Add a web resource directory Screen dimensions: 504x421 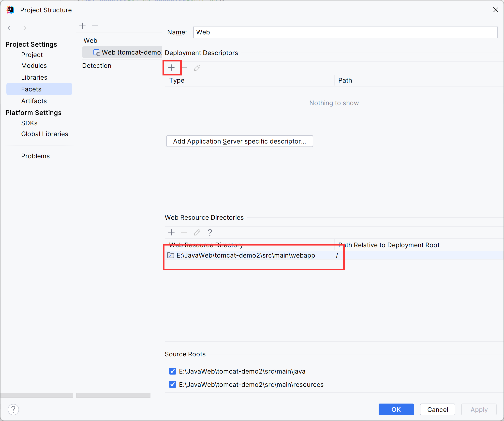click(172, 232)
